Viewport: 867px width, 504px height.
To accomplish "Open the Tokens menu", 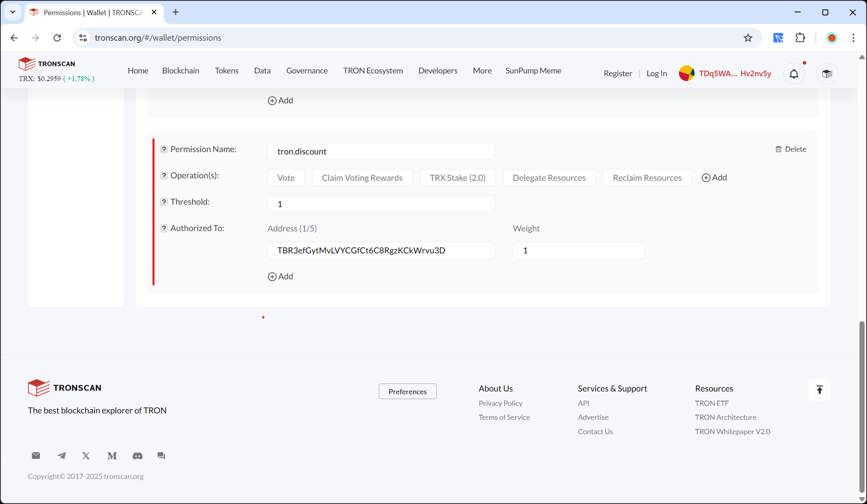I will (x=227, y=71).
